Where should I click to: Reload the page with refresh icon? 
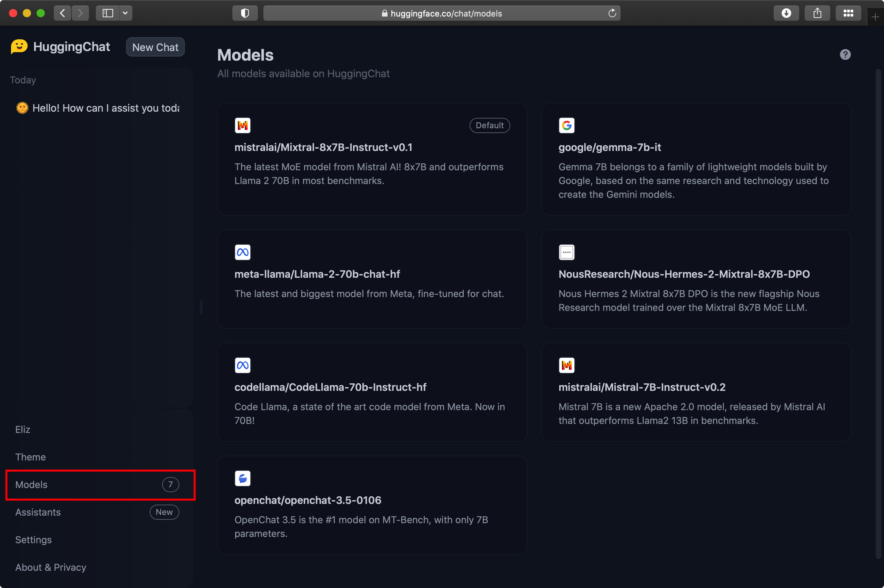[x=612, y=13]
